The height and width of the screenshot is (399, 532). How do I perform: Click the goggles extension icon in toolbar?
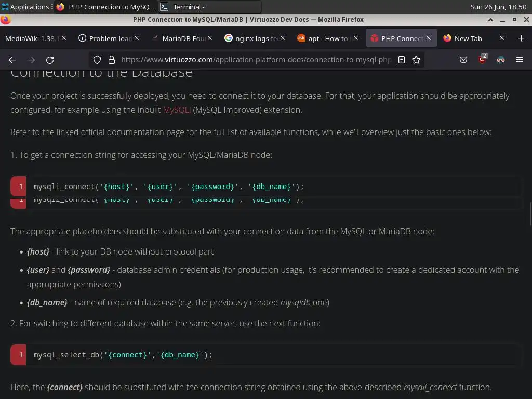[501, 60]
